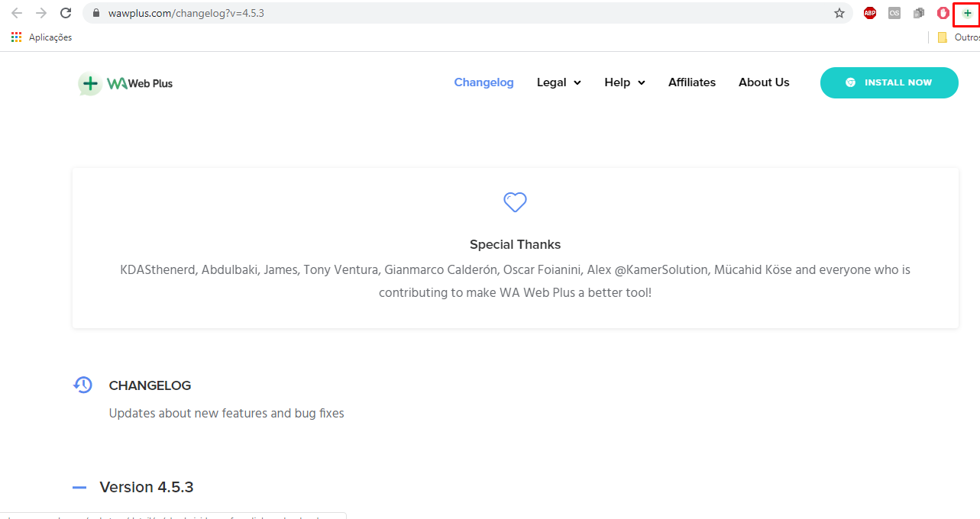Click the text 'Updates about new features and bug fixes'
Image resolution: width=980 pixels, height=519 pixels.
(227, 413)
